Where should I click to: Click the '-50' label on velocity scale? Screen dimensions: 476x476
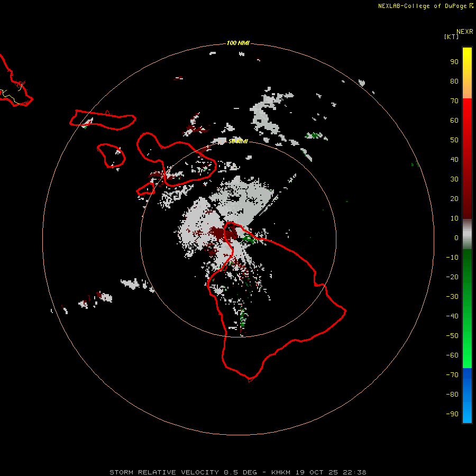click(x=452, y=336)
